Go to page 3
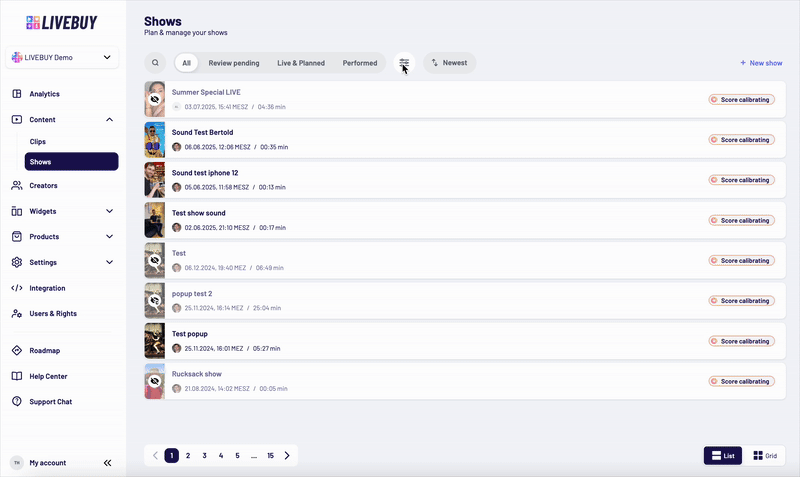The image size is (800, 477). 204,456
